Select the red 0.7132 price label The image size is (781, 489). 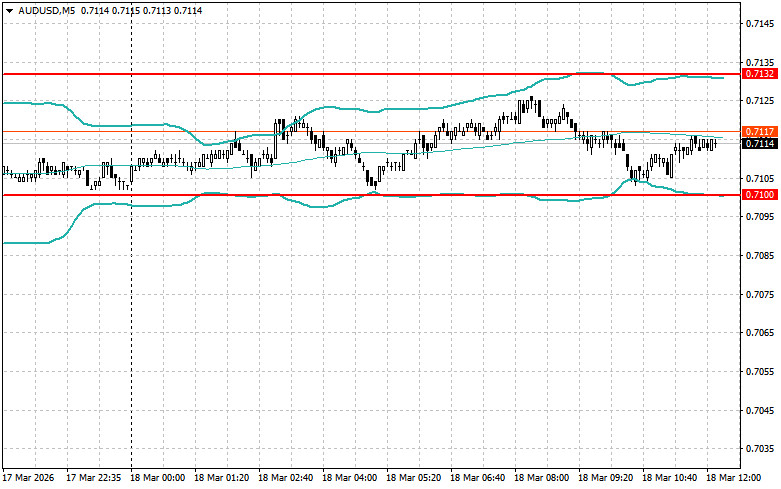point(759,74)
